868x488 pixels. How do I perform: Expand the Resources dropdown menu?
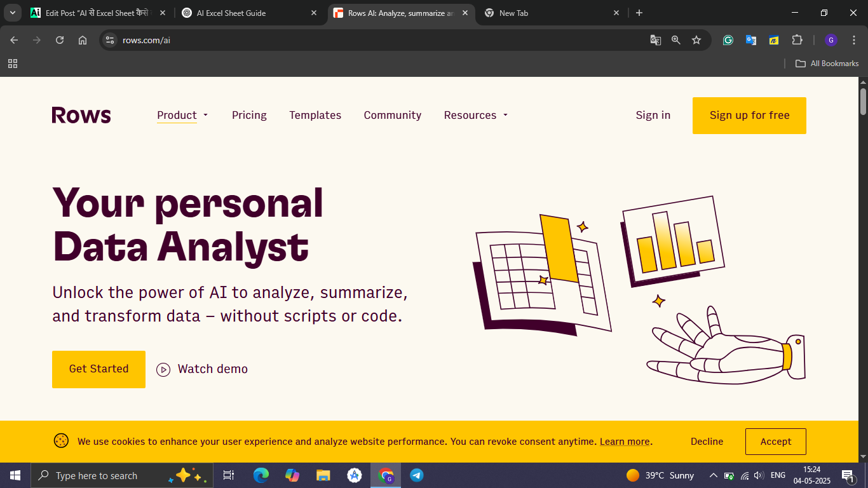(476, 115)
